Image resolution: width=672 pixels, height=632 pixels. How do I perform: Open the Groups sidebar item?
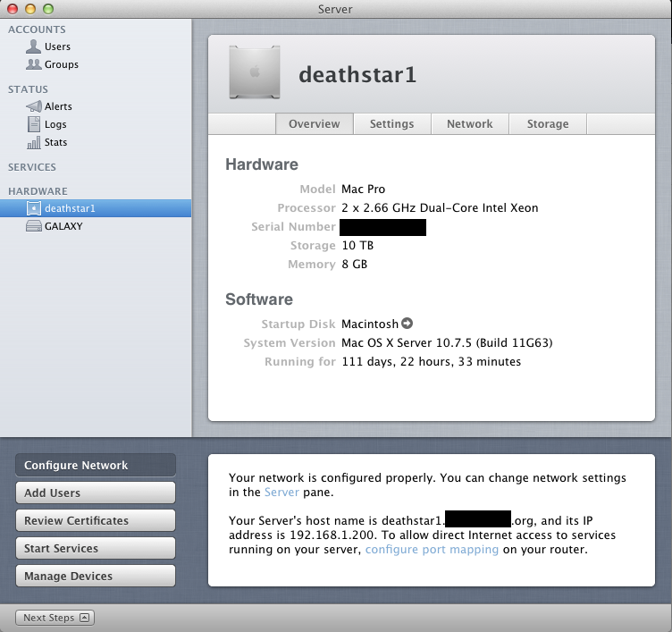[x=96, y=64]
